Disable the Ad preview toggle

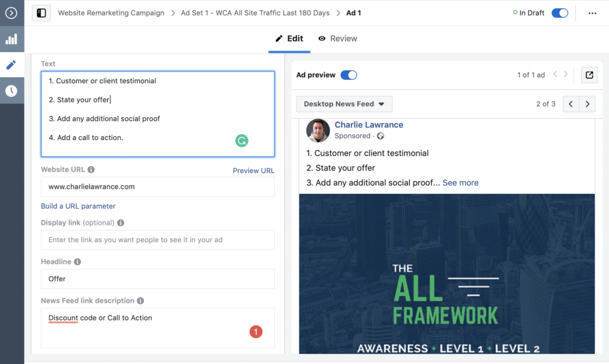349,75
